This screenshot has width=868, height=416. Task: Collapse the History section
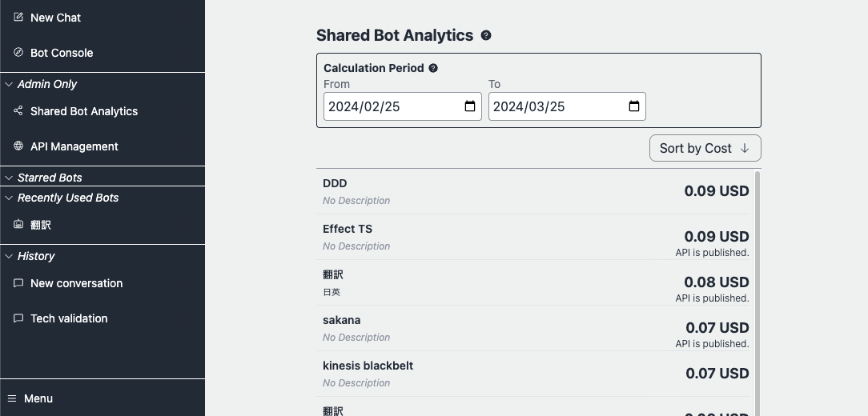tap(10, 256)
